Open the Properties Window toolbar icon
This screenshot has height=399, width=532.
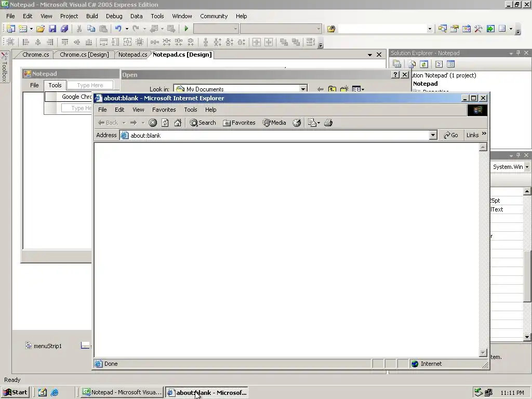coord(454,29)
